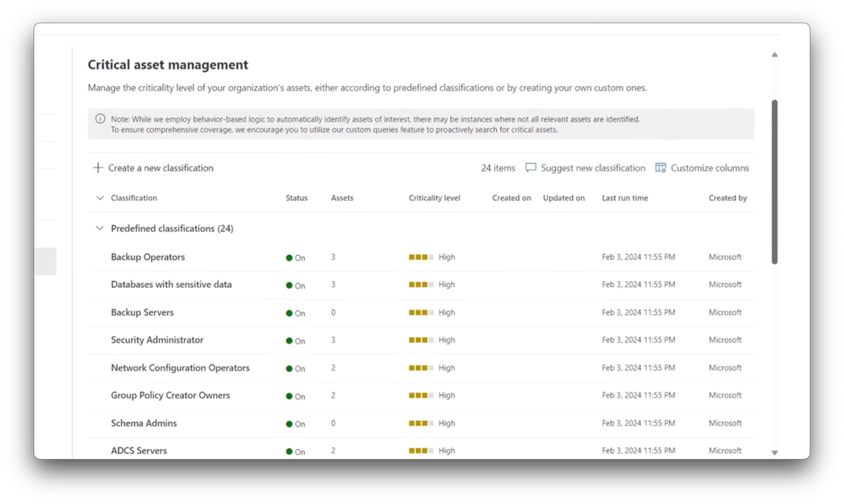Click the scrollbar down arrow
Image resolution: width=844 pixels, height=504 pixels.
pyautogui.click(x=775, y=453)
